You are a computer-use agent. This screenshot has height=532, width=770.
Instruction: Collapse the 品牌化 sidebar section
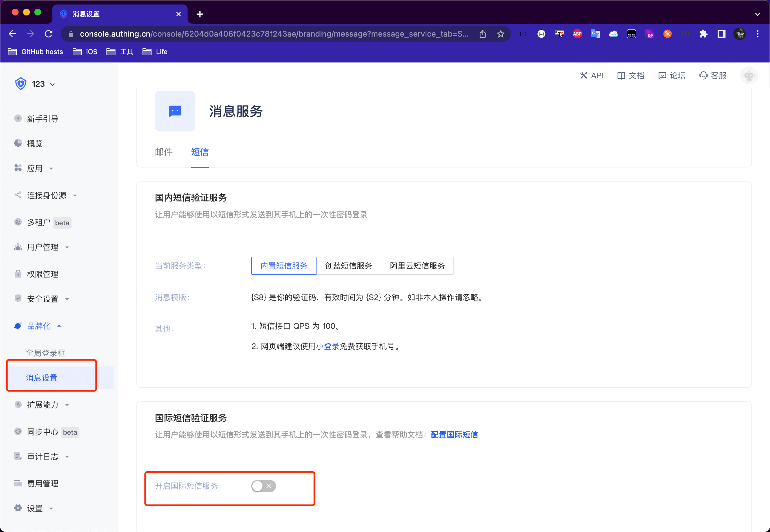pyautogui.click(x=39, y=326)
